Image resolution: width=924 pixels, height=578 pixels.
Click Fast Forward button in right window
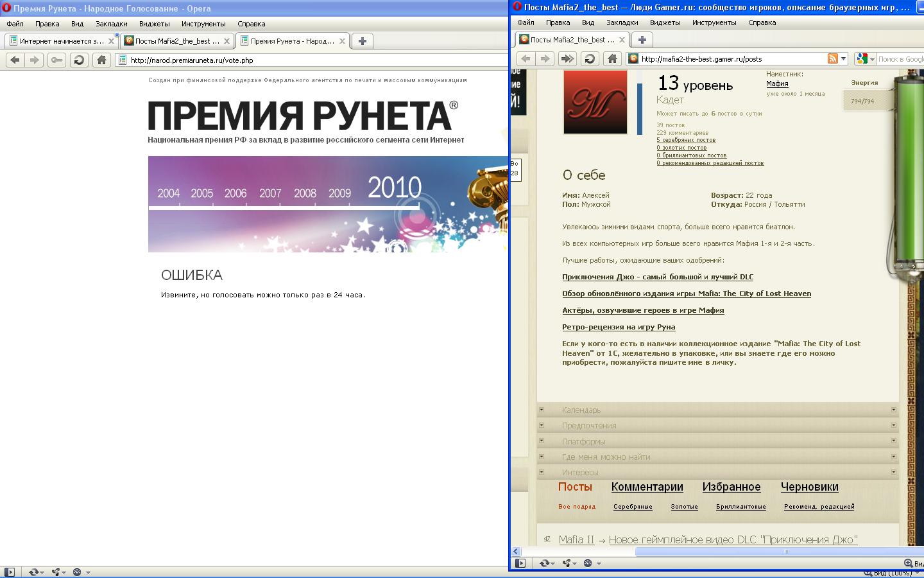pos(567,58)
